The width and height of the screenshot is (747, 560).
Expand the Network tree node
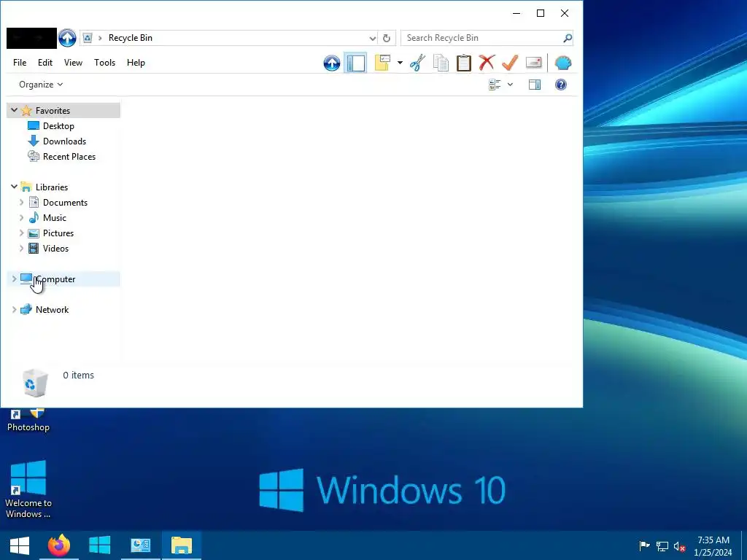15,309
